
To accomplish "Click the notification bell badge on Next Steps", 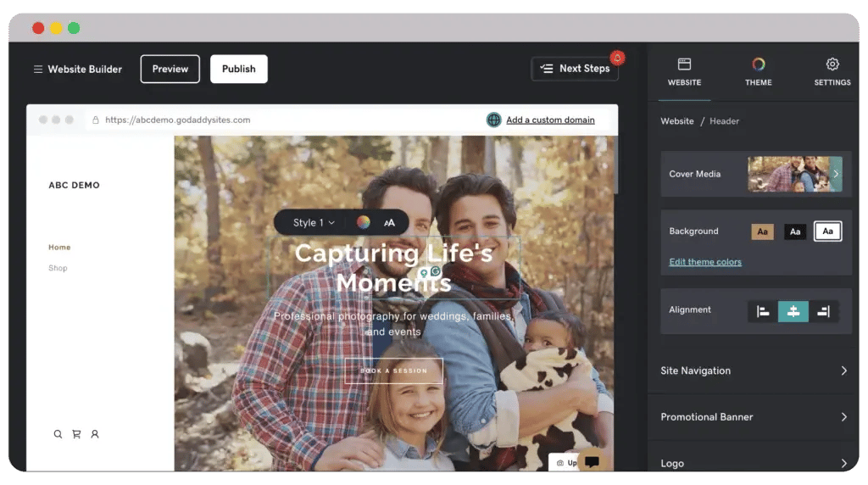I will pyautogui.click(x=617, y=58).
